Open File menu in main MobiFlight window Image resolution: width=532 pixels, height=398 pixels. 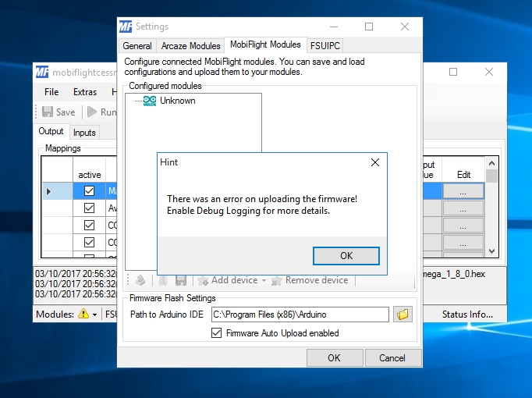pos(51,92)
